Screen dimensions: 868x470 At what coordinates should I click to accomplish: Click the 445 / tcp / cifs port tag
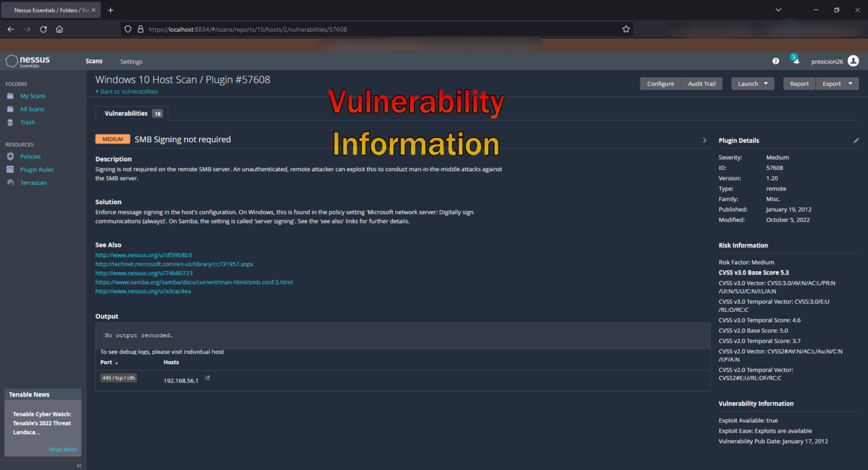[x=119, y=378]
